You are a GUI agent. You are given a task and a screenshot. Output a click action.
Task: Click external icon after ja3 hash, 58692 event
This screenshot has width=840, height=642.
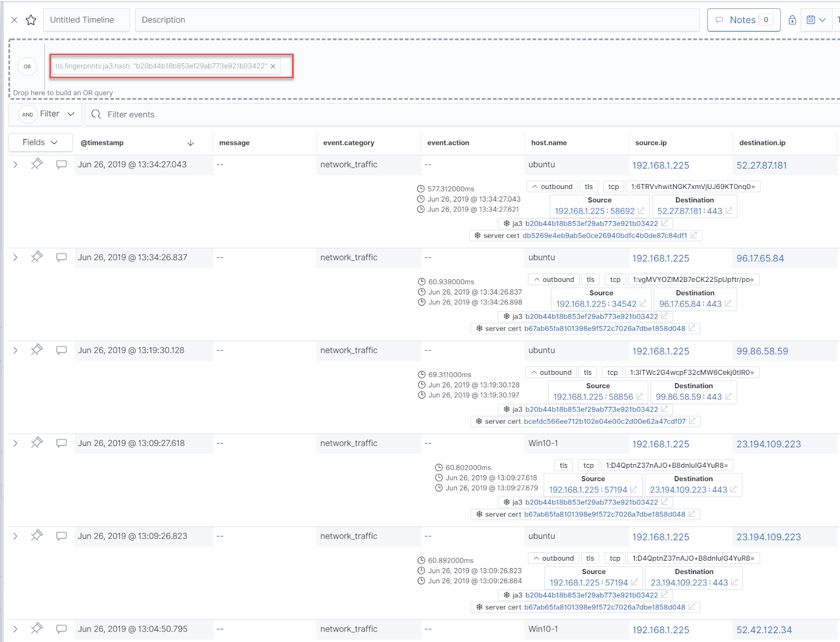(x=665, y=223)
